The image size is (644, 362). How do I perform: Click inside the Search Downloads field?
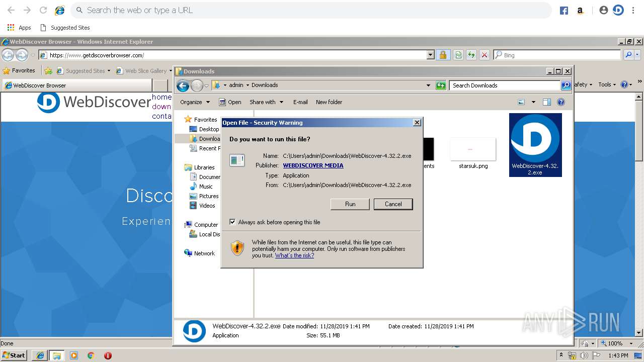point(505,85)
